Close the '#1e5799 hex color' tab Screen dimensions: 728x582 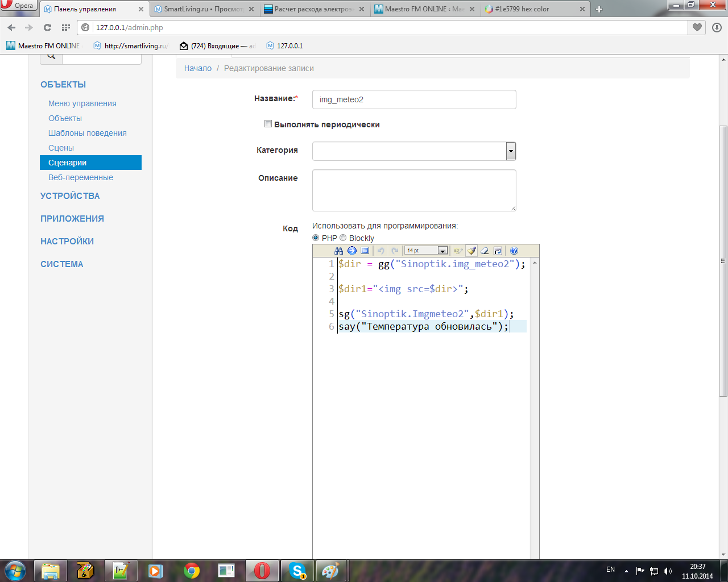(x=582, y=9)
